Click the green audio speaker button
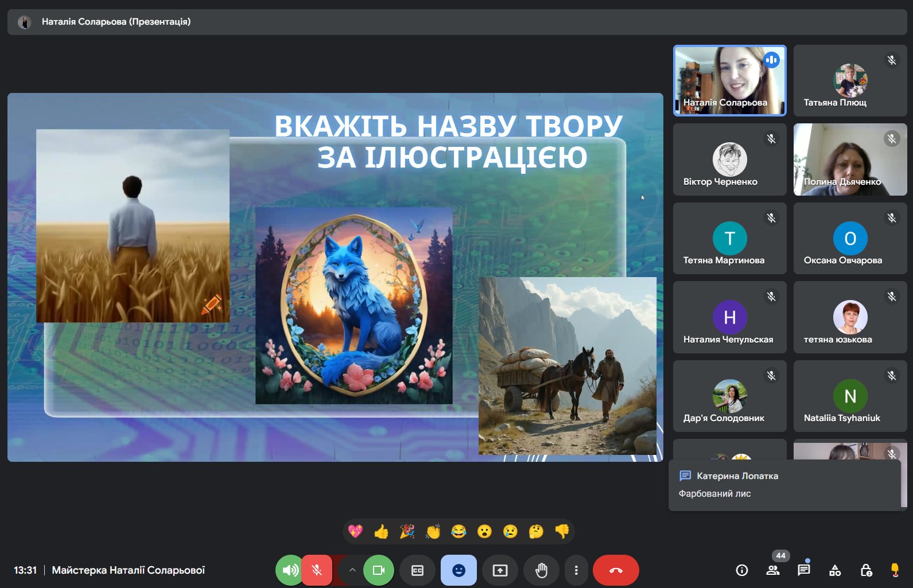The height and width of the screenshot is (588, 913). coord(290,570)
